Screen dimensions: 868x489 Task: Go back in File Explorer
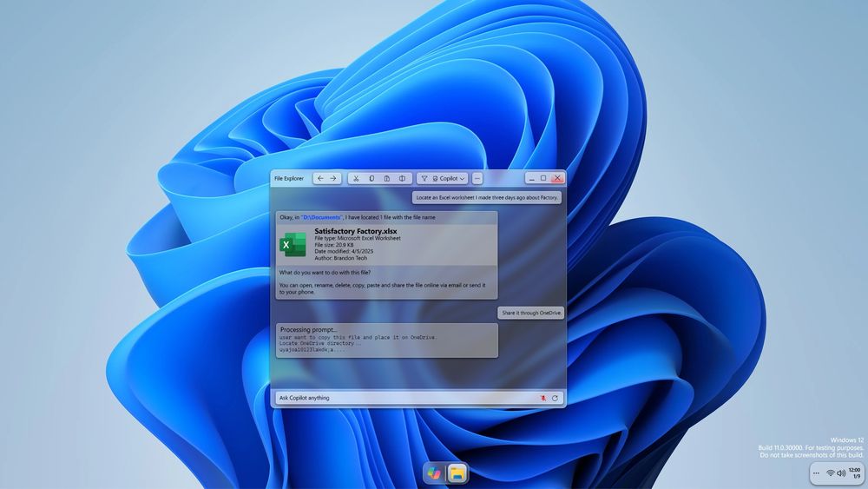pyautogui.click(x=320, y=178)
